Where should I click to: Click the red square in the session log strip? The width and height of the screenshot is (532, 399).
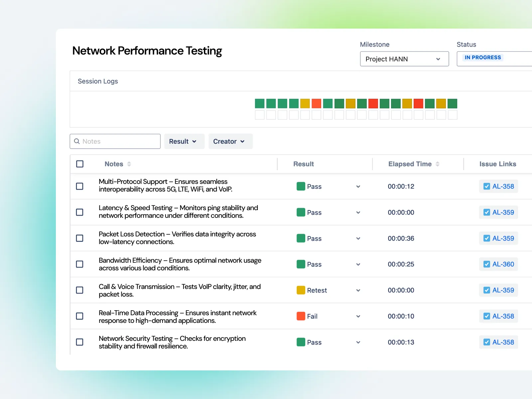click(x=316, y=103)
